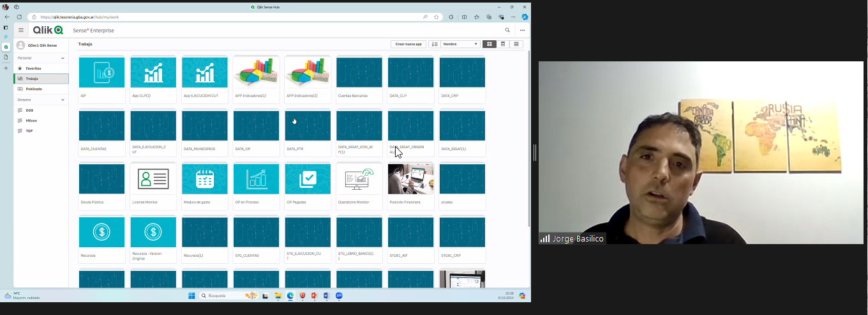868x315 pixels.
Task: Open the Modulo de gasto calendar app
Action: point(205,180)
